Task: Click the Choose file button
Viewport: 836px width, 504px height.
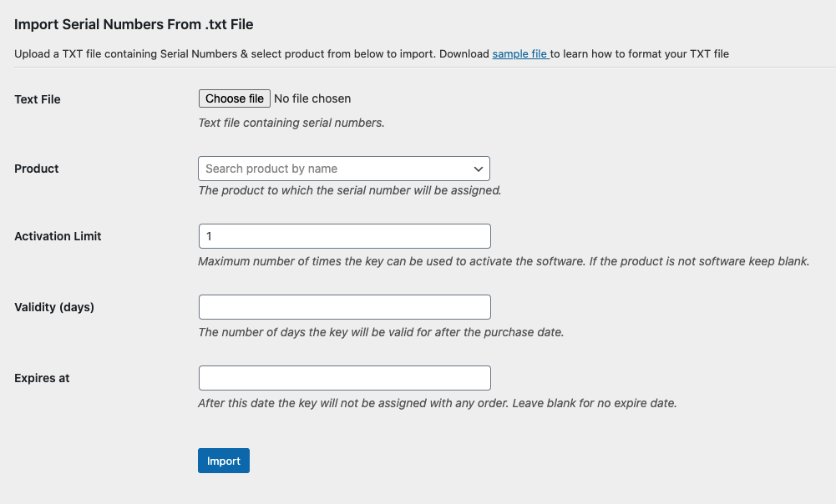Action: click(x=235, y=98)
